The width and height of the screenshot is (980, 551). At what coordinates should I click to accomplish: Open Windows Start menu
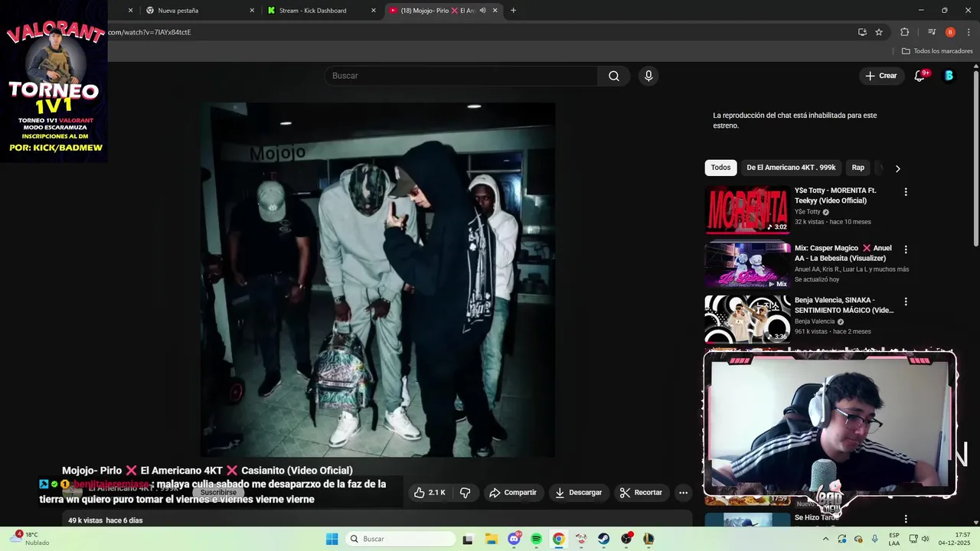click(332, 539)
